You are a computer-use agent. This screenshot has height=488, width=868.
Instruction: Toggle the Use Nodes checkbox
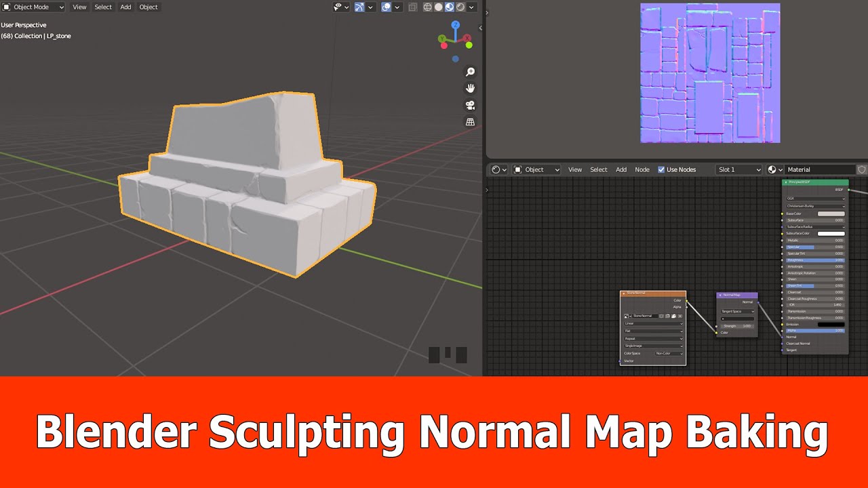point(661,169)
